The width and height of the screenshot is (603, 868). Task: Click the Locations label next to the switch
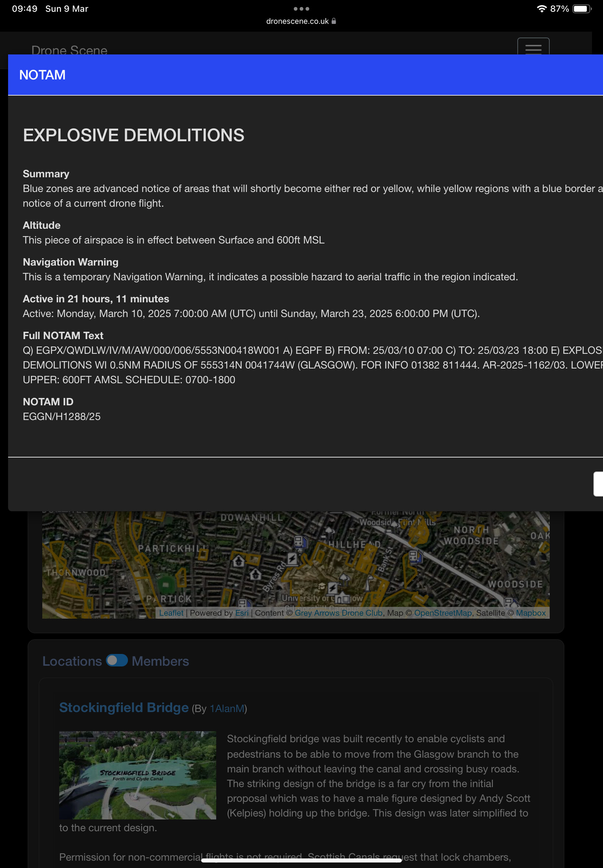(x=72, y=661)
